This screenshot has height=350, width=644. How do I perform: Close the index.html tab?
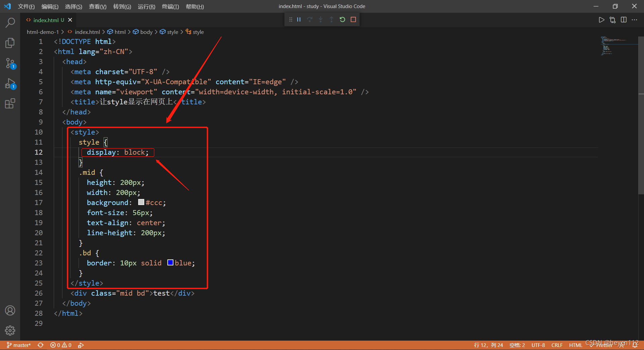[70, 20]
